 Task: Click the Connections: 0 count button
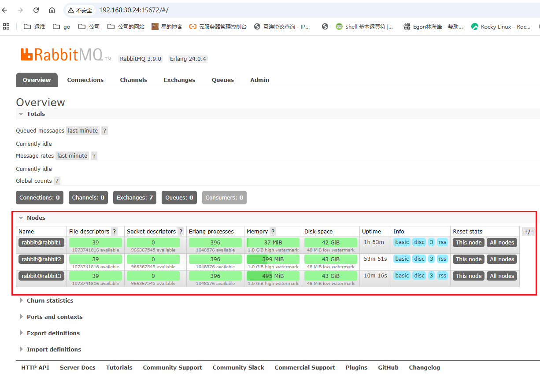tap(40, 198)
